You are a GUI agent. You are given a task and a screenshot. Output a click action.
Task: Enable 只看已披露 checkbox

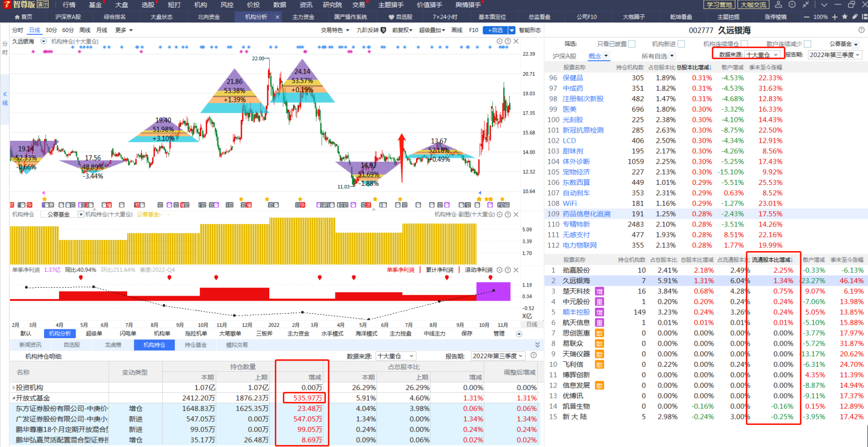tap(632, 44)
